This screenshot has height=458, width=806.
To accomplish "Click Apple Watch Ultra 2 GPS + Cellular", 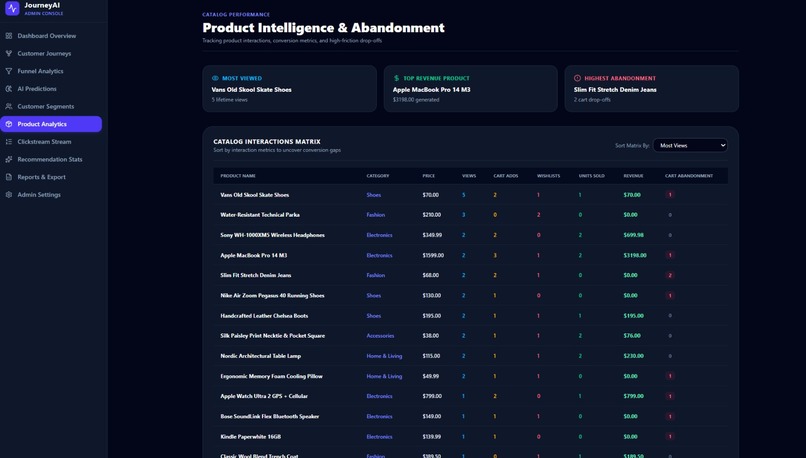I will pyautogui.click(x=264, y=396).
